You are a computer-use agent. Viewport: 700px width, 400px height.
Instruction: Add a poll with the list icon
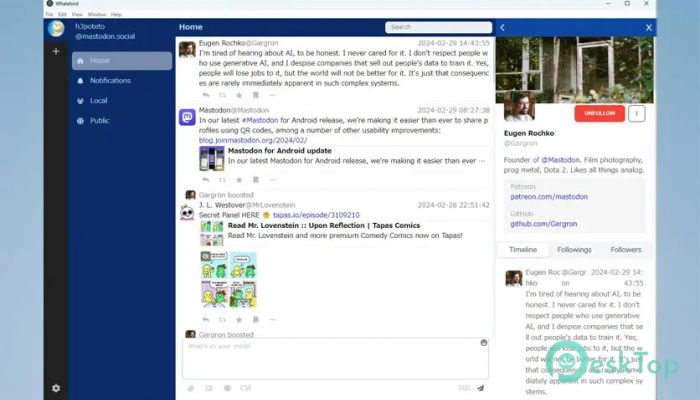(209, 388)
